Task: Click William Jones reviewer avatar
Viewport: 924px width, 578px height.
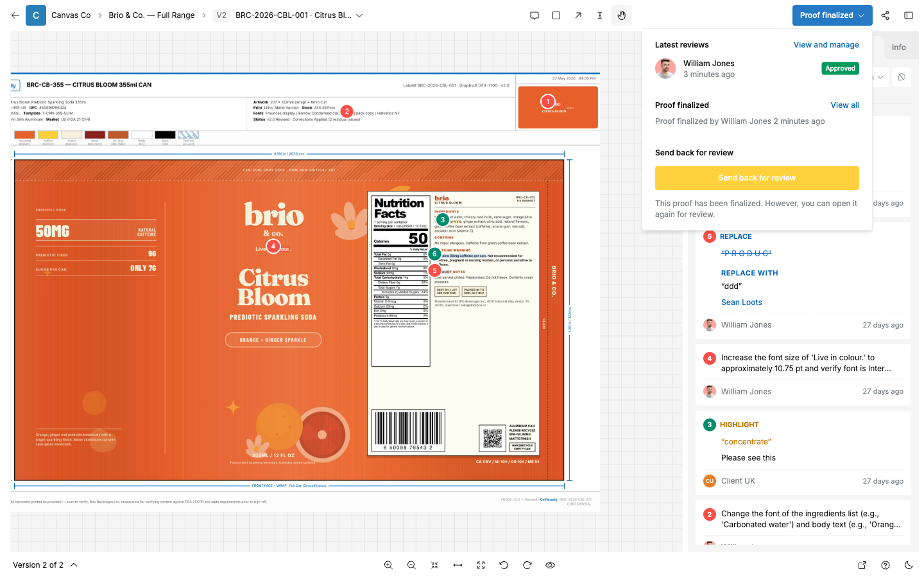Action: 665,69
